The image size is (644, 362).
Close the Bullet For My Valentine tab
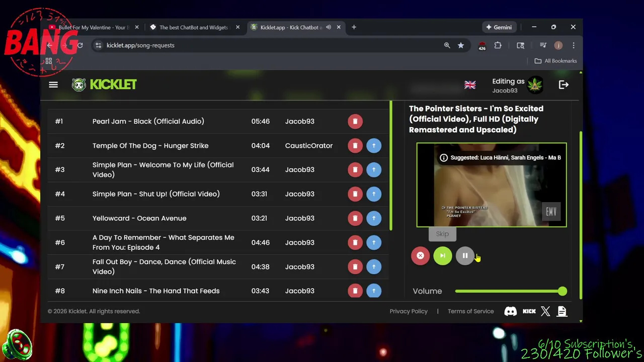(137, 27)
